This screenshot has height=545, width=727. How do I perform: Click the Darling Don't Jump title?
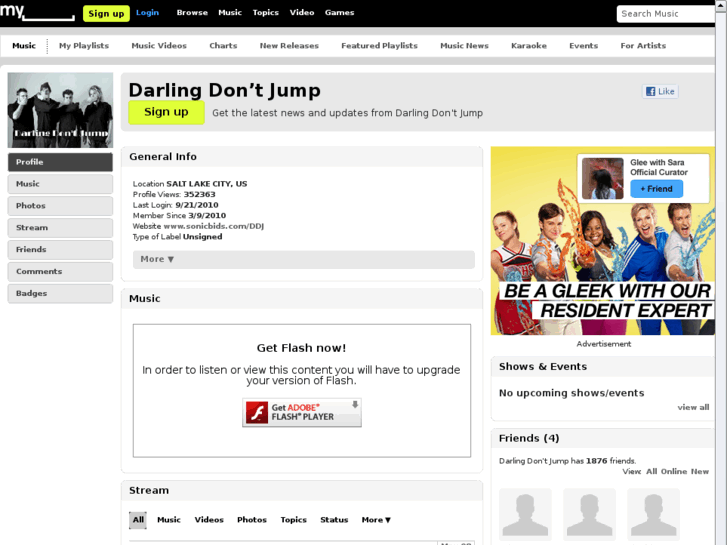224,90
